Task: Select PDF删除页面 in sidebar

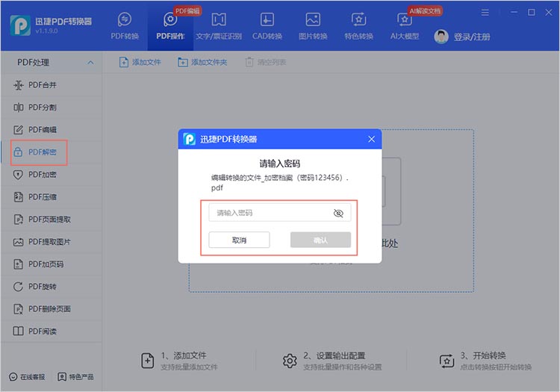Action: pos(51,309)
